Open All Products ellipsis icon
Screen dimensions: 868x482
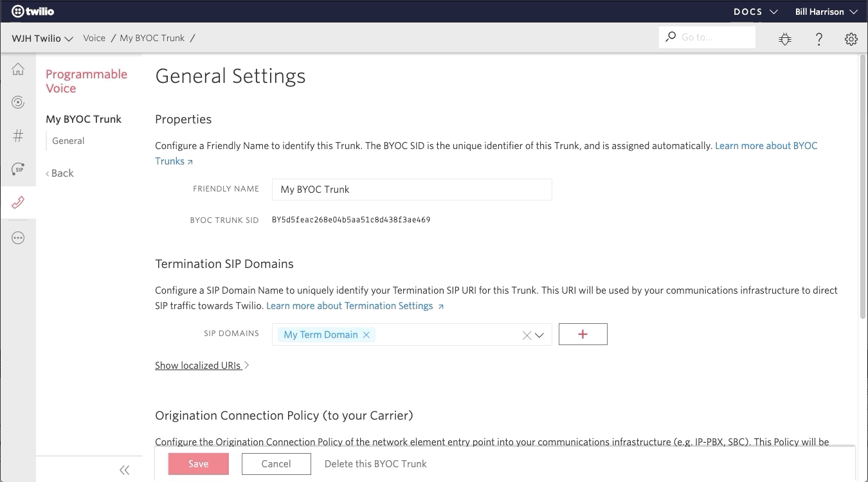(18, 238)
